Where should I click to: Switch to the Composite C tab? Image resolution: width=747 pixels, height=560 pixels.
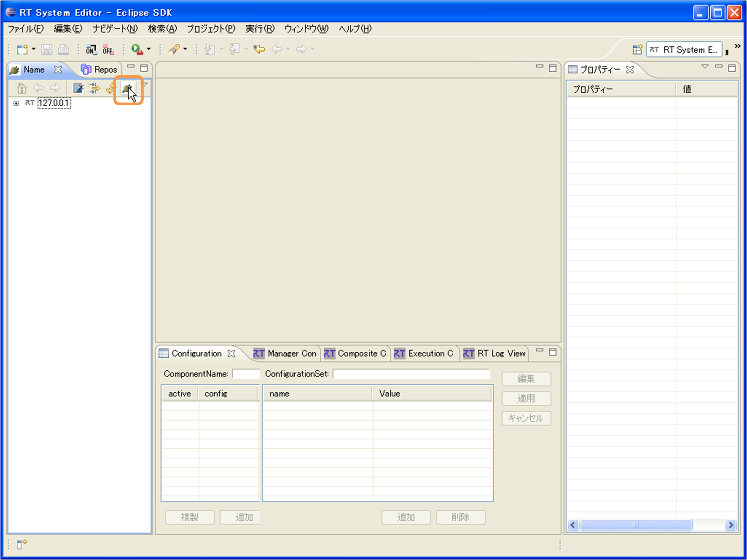pyautogui.click(x=355, y=354)
